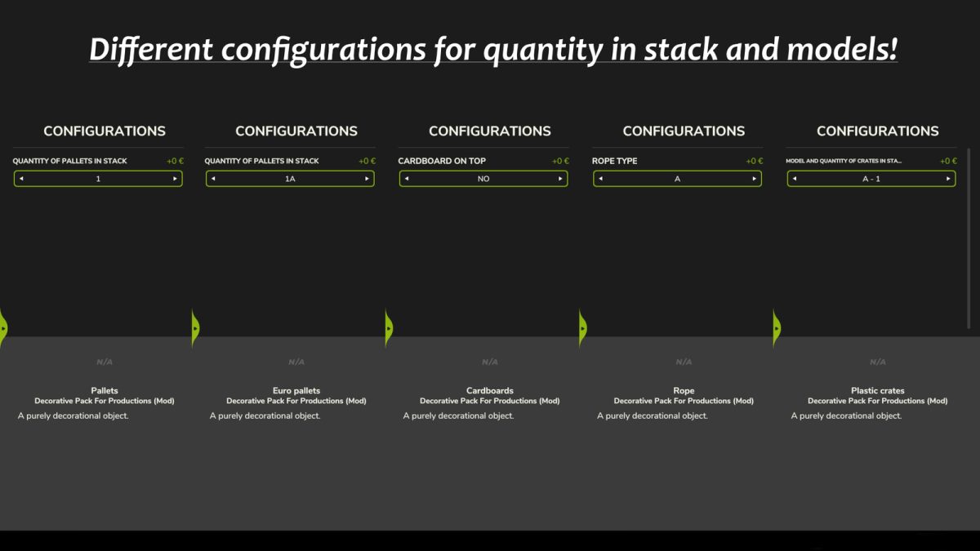Click green arrow tab beside Rope panel

click(x=583, y=328)
